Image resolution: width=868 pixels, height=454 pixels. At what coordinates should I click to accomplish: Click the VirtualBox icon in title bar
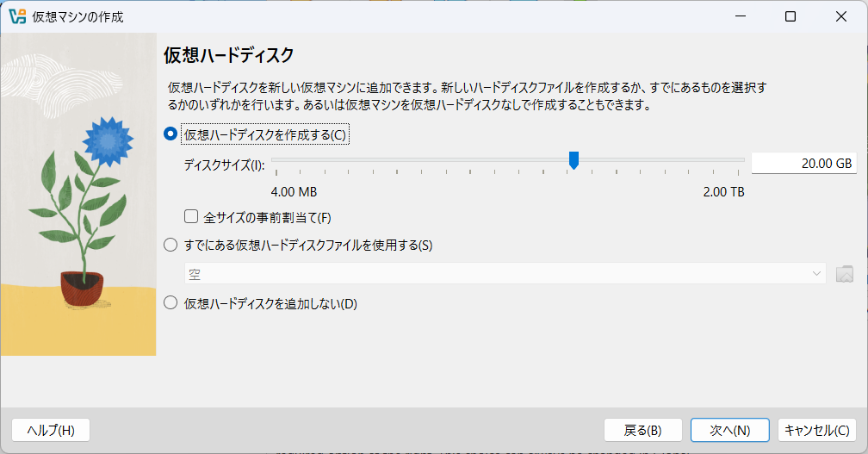(x=17, y=16)
